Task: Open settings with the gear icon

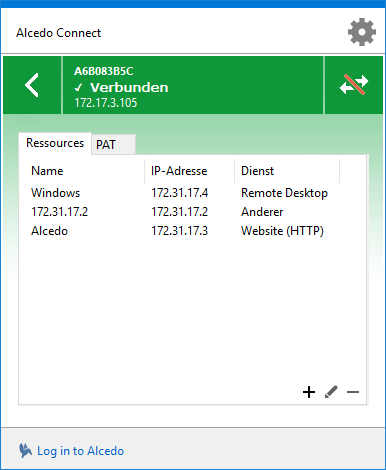Action: pyautogui.click(x=362, y=32)
